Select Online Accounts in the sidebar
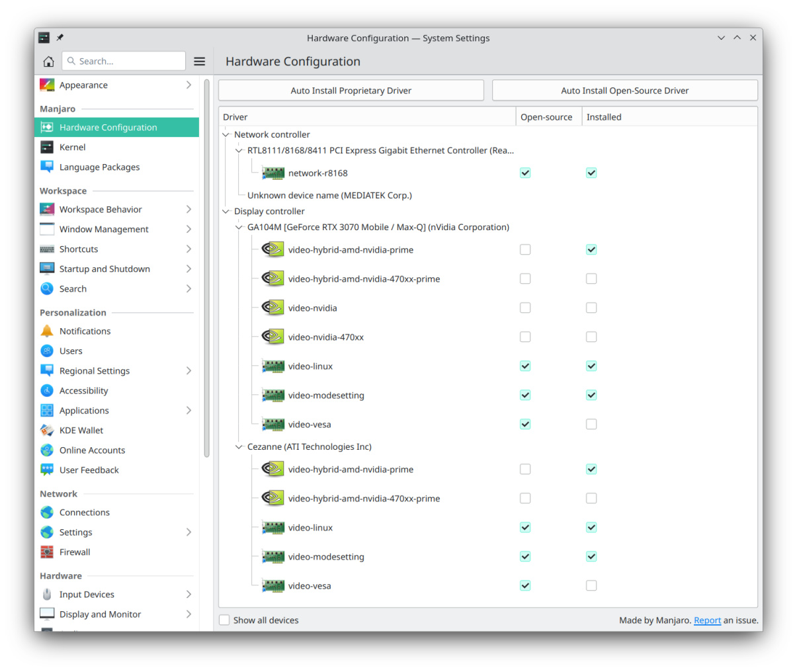This screenshot has width=797, height=672. pos(92,450)
